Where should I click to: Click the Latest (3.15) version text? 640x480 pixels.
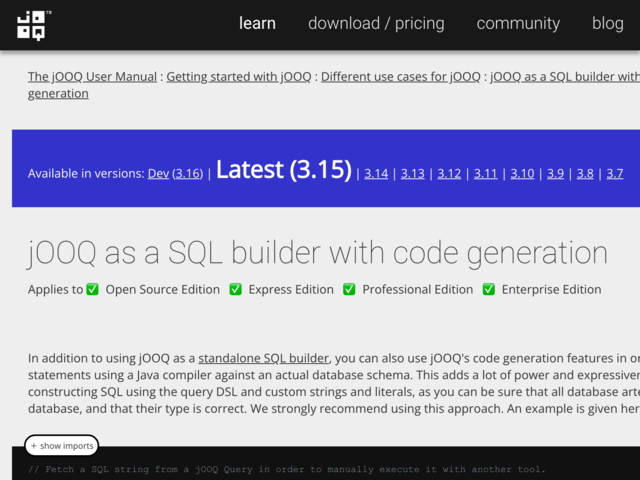pos(284,169)
